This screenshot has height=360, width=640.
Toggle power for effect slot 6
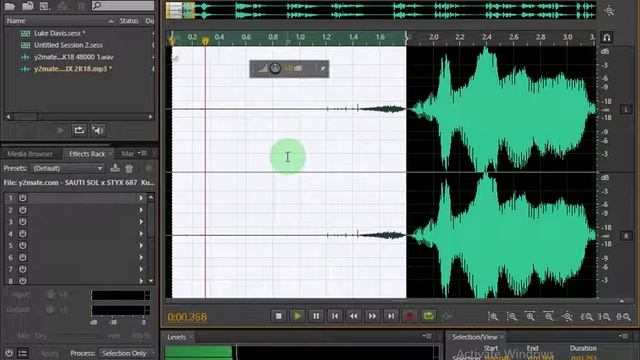23,257
